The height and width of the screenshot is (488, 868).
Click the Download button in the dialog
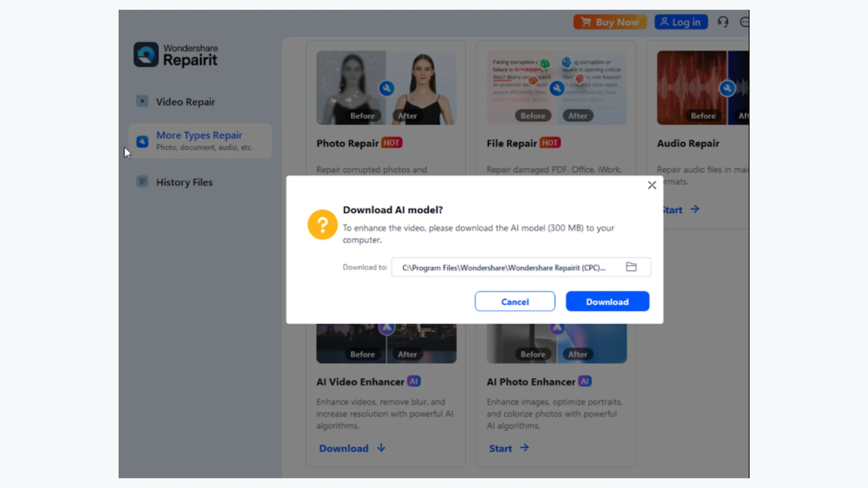click(x=607, y=302)
